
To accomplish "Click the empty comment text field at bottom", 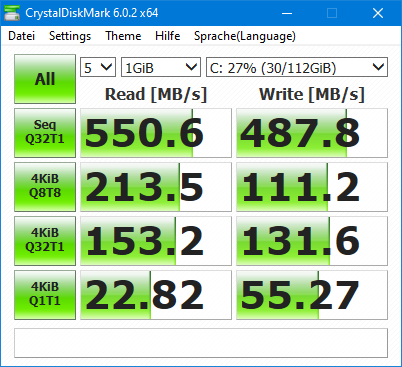I will click(x=201, y=343).
